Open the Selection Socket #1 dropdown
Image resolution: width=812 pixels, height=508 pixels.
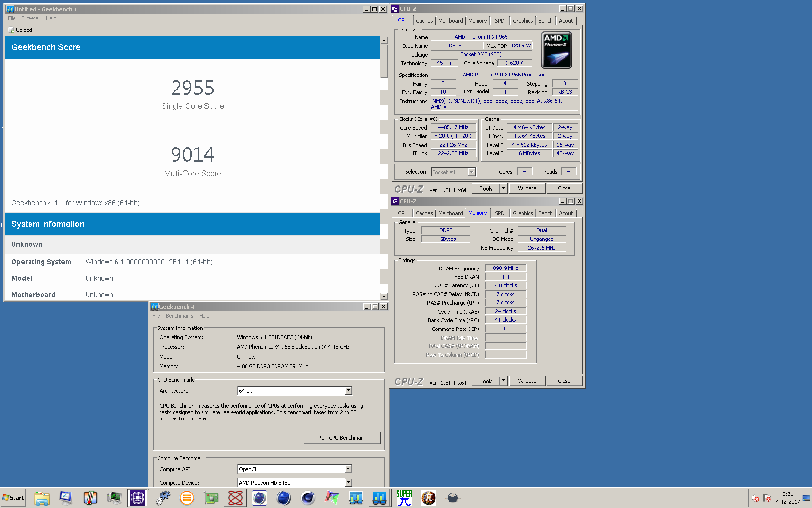[x=472, y=172]
